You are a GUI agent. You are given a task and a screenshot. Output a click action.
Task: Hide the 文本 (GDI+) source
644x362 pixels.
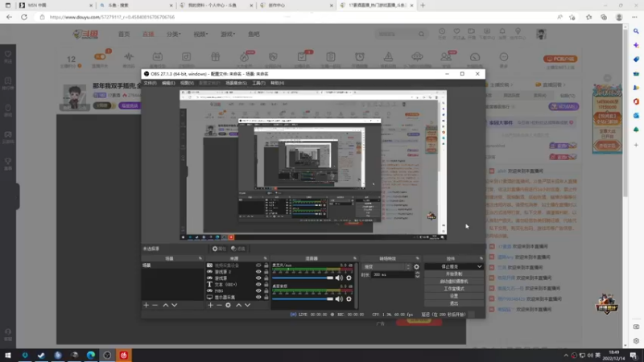258,285
